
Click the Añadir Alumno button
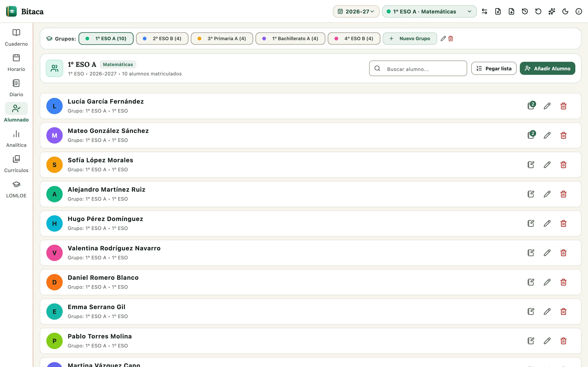[547, 69]
